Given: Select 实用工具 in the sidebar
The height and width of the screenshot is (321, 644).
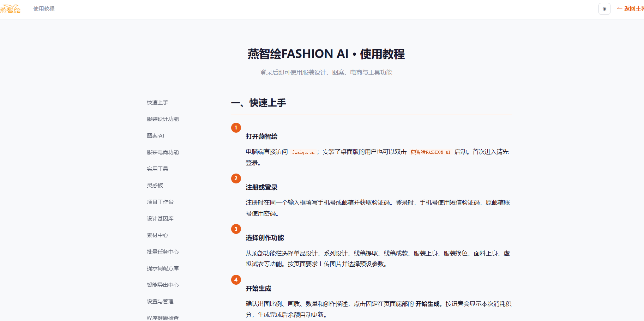Looking at the screenshot, I should [157, 169].
